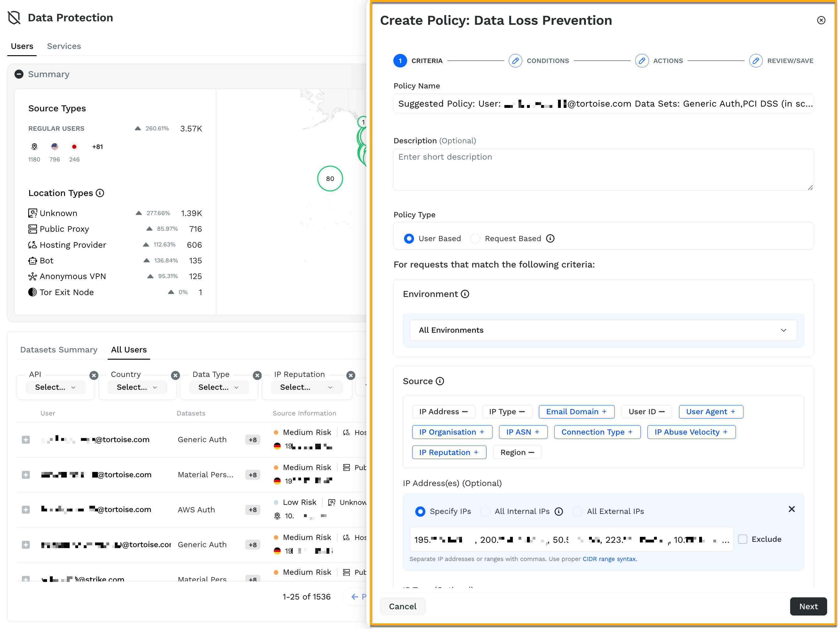Check the Exclude checkbox

pos(743,539)
